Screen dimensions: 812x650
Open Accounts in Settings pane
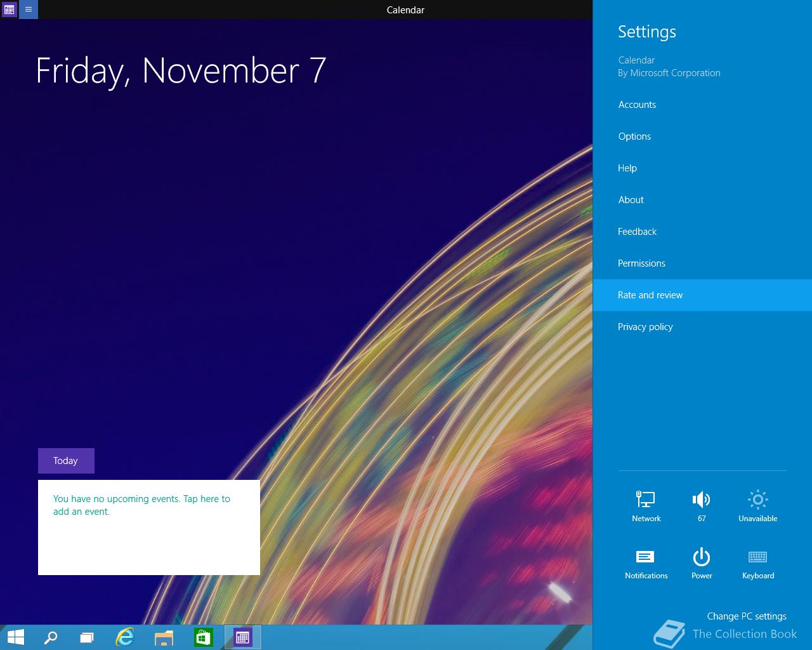tap(702, 105)
